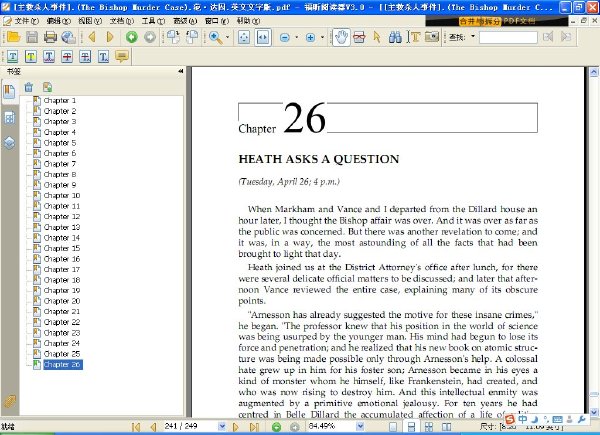This screenshot has height=435, width=600.
Task: Select Chapter 13 bookmark
Action: pyautogui.click(x=62, y=227)
